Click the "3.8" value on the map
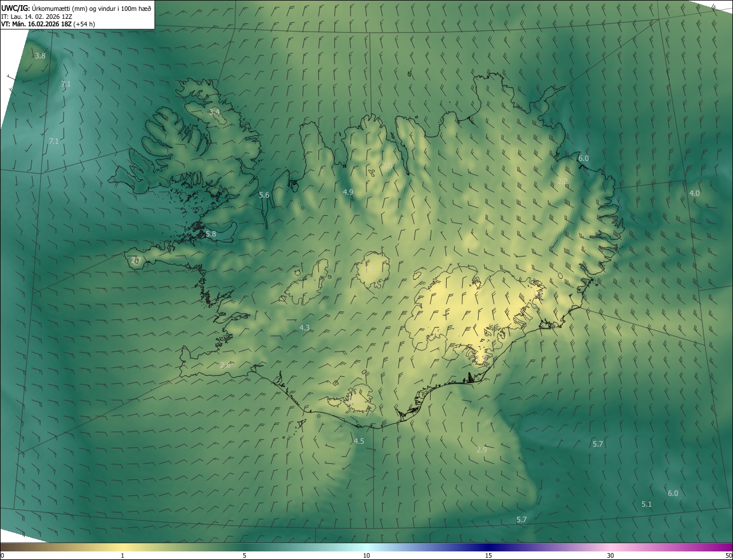 click(40, 56)
